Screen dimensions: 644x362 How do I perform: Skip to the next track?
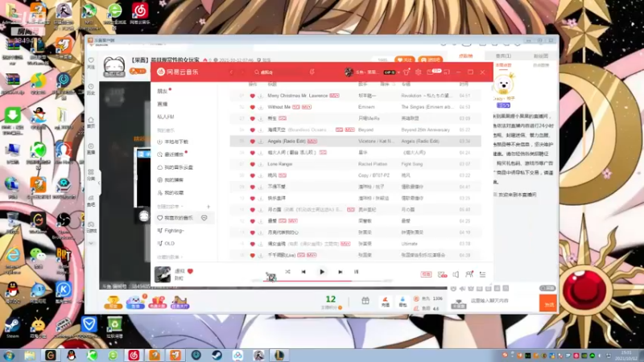point(340,272)
